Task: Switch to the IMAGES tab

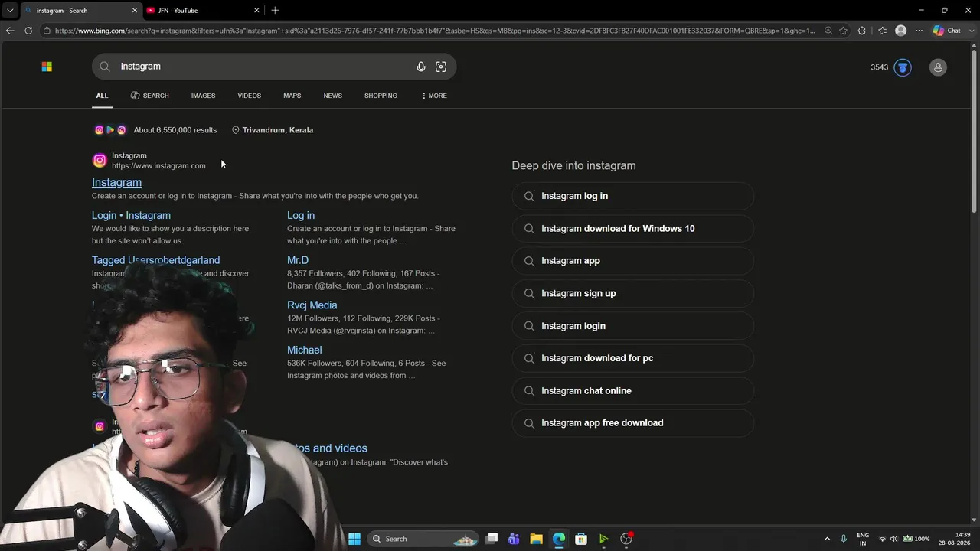Action: pyautogui.click(x=203, y=96)
